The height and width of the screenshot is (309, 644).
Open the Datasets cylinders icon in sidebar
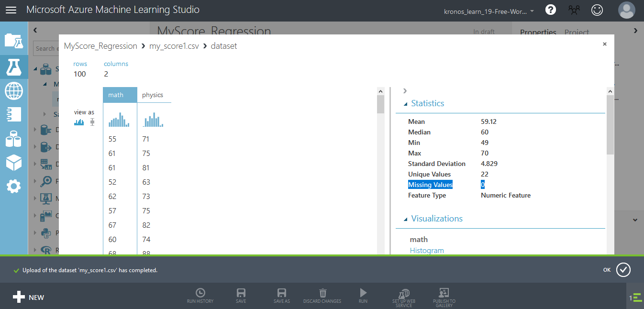pyautogui.click(x=13, y=139)
